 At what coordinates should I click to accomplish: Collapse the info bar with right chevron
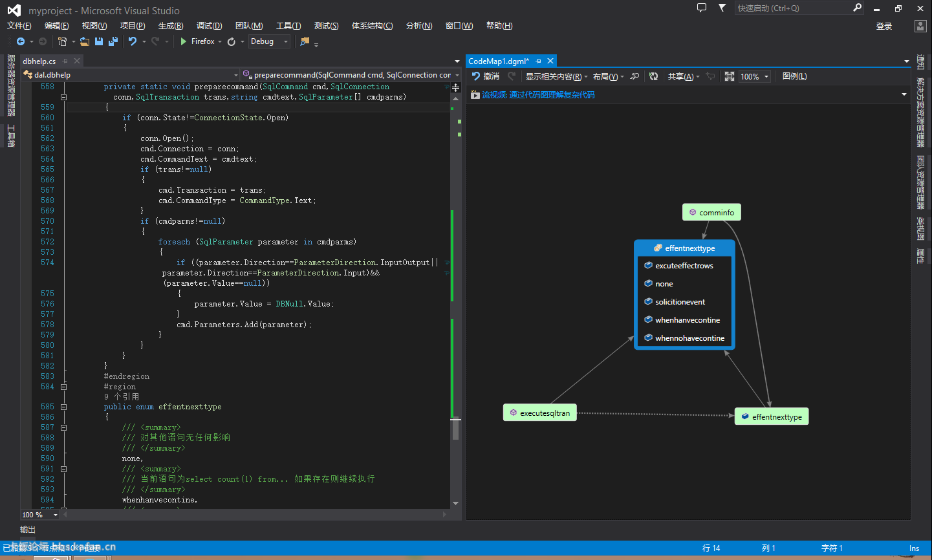coord(904,95)
